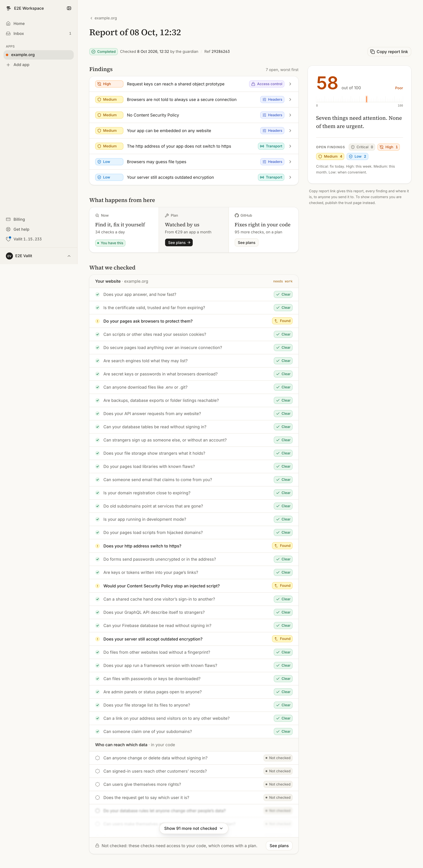Image resolution: width=423 pixels, height=868 pixels.
Task: Click the GitHub icon in plans card
Action: click(236, 216)
